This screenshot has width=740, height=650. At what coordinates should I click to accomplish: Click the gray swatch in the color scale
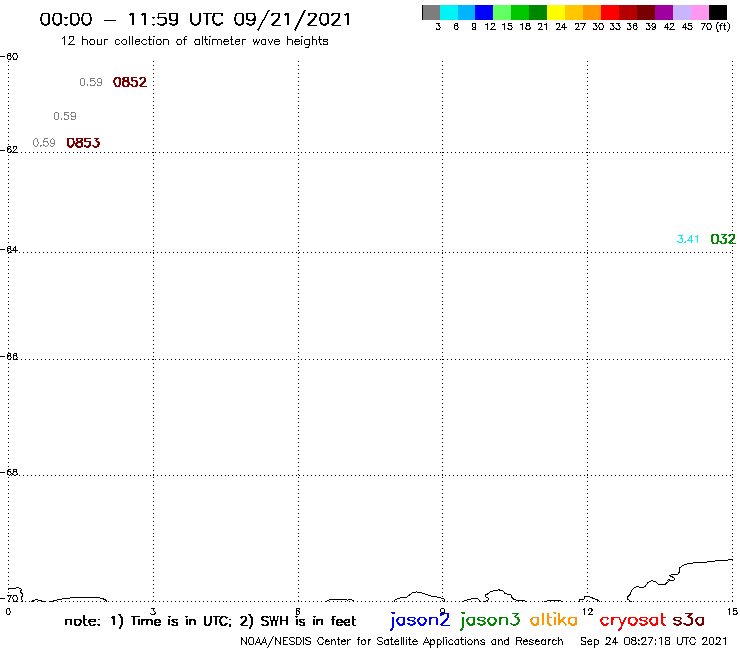tap(431, 12)
